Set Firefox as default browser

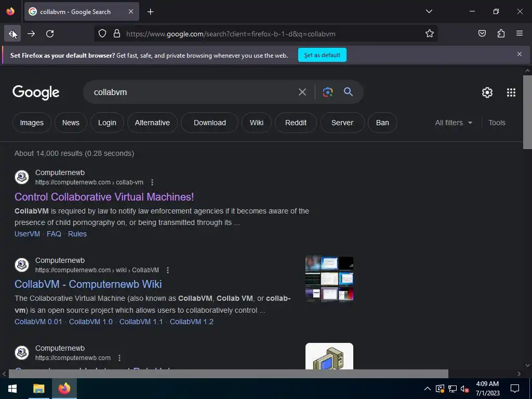pos(322,55)
